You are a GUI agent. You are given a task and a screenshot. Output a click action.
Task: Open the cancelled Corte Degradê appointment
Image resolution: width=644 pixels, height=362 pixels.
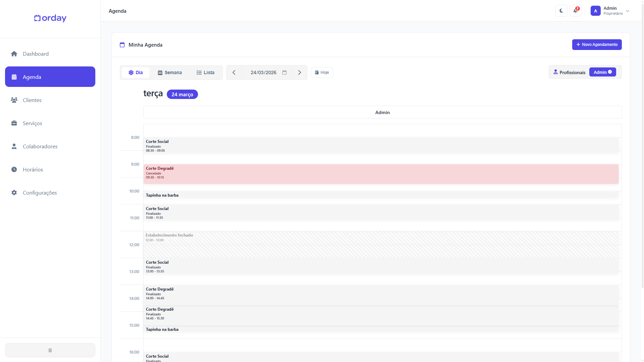point(381,174)
